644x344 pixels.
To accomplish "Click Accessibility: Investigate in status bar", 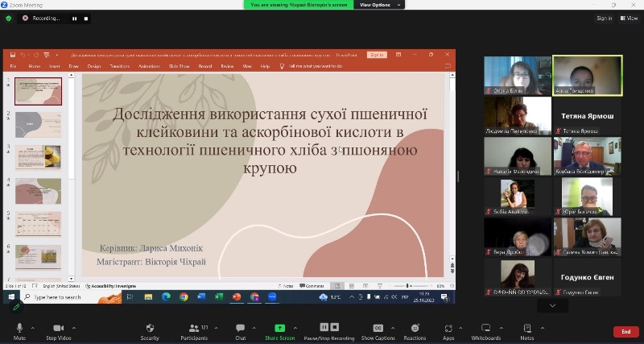I will (x=111, y=286).
